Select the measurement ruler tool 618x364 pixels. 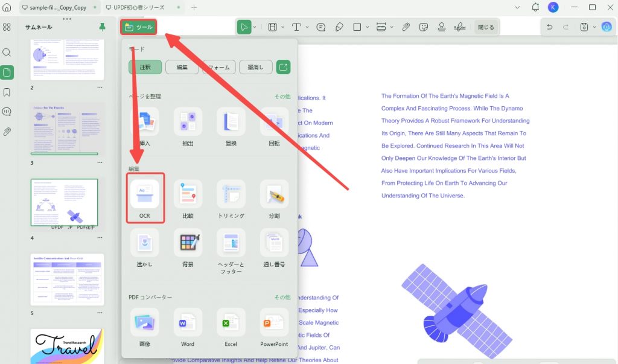381,27
